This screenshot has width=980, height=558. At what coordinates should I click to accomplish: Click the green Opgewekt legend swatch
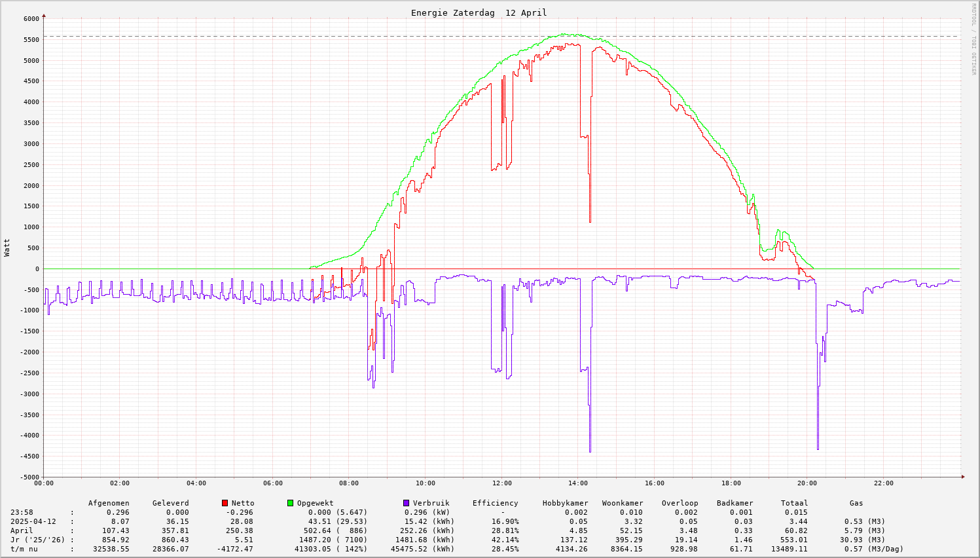(x=290, y=503)
